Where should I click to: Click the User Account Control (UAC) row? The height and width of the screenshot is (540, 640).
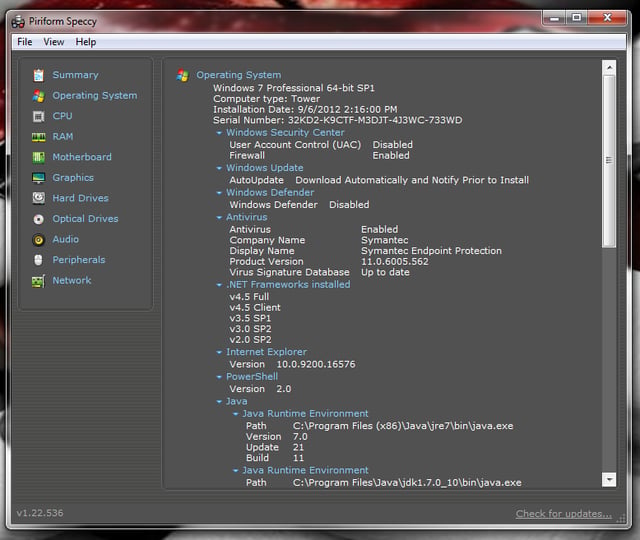point(321,145)
